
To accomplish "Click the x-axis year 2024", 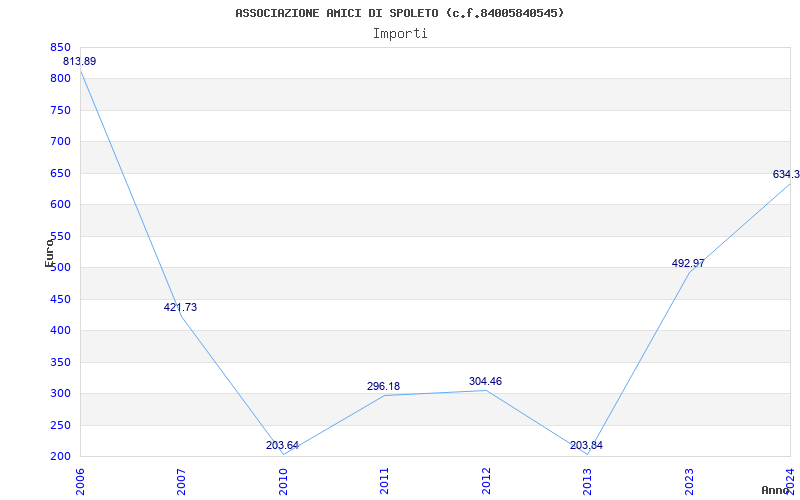I will click(791, 481).
